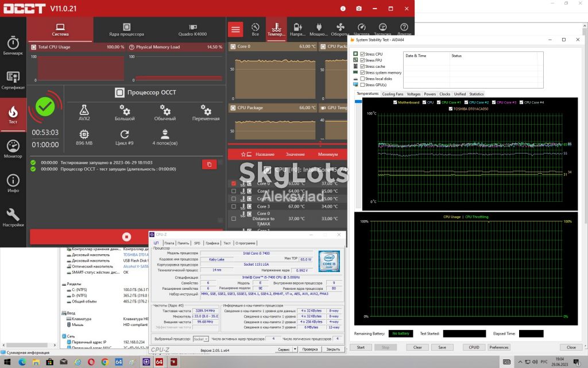Click the Total CPU Usage graph toggle icon
Screen dimensions: 588x368
point(34,47)
